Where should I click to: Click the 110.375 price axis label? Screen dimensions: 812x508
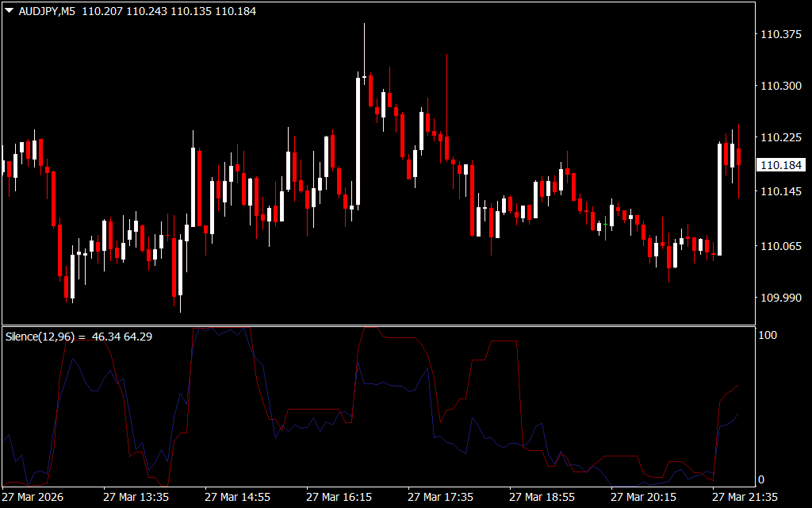click(779, 34)
